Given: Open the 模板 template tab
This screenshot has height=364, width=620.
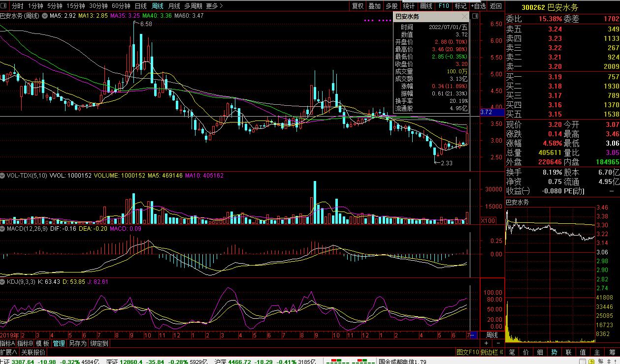Looking at the screenshot, I should 43,343.
